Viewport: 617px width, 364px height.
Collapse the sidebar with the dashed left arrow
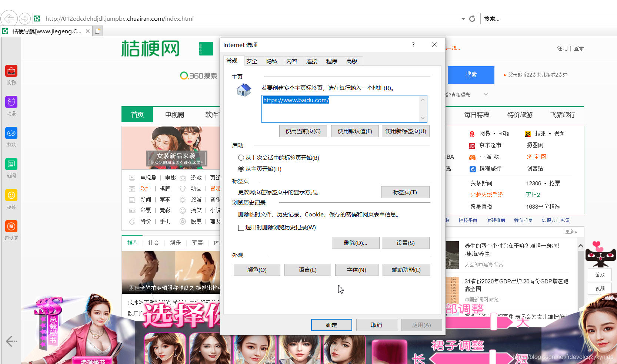click(11, 341)
